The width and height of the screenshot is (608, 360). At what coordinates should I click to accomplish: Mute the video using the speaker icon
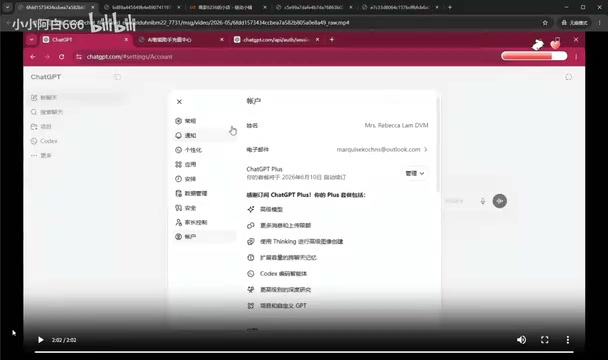[x=522, y=340]
